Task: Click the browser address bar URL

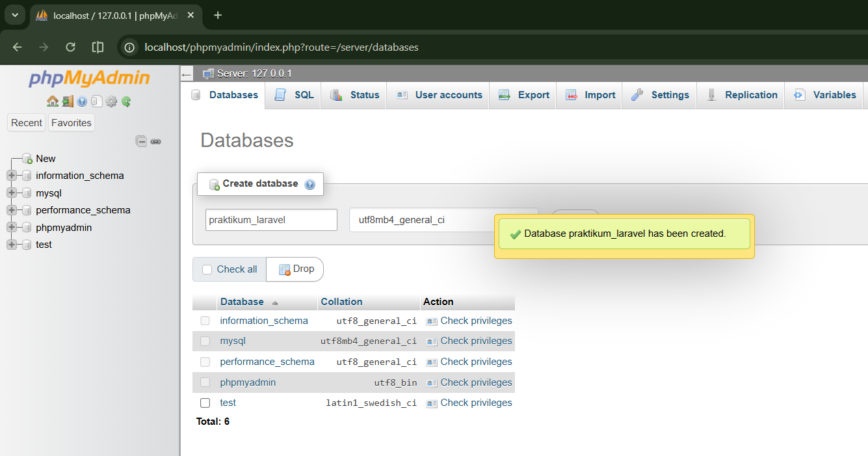Action: [282, 47]
